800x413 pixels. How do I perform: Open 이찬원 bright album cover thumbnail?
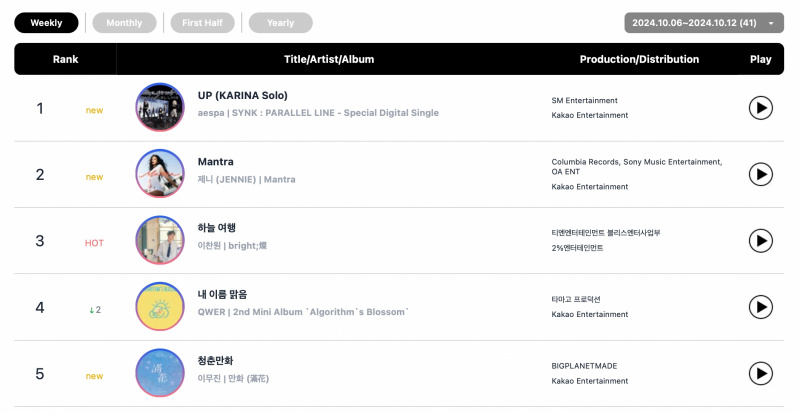pyautogui.click(x=160, y=240)
